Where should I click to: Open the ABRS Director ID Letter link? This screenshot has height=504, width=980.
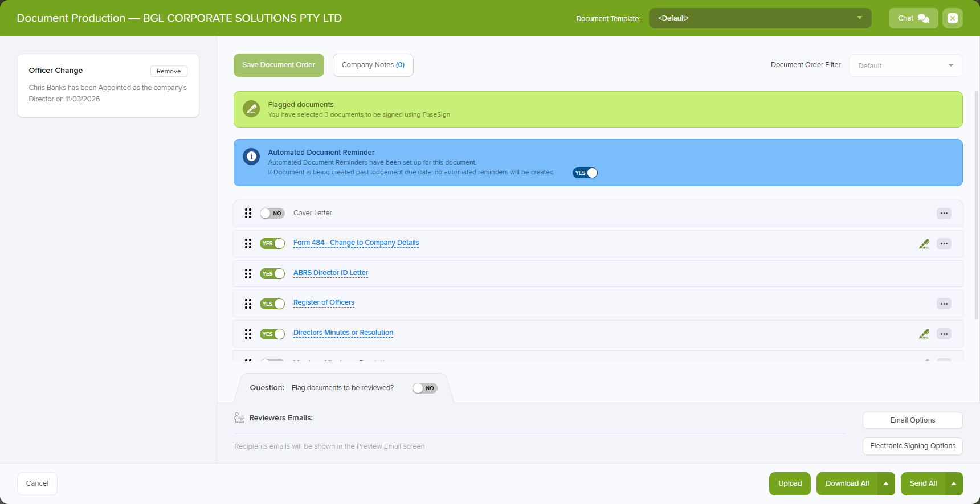click(x=330, y=273)
